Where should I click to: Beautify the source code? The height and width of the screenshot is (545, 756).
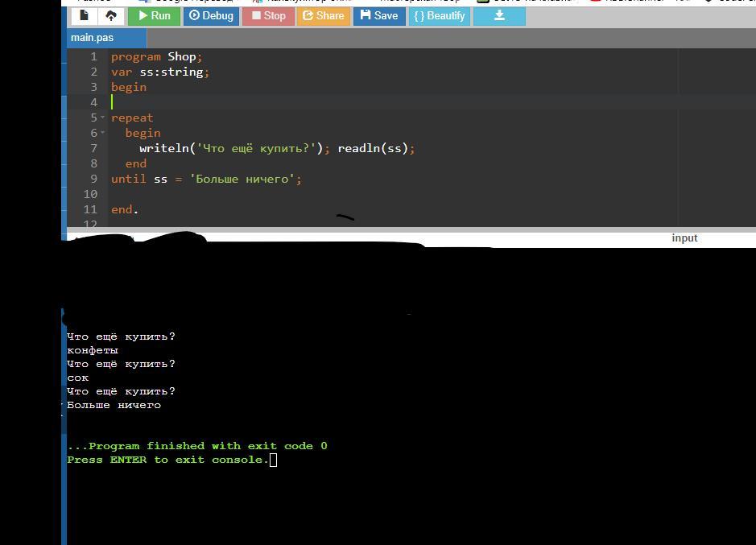point(440,15)
